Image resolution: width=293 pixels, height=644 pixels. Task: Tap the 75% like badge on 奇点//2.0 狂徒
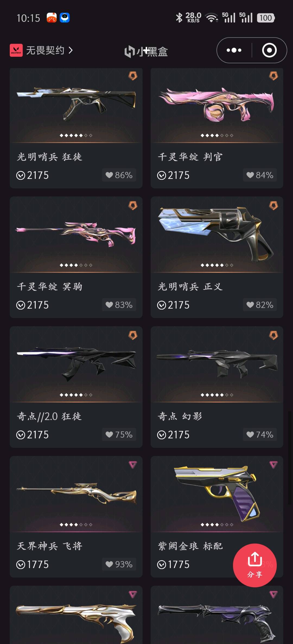(119, 434)
